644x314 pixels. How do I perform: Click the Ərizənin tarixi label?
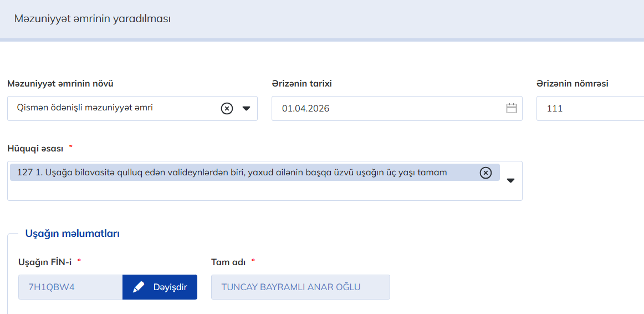[x=301, y=84]
